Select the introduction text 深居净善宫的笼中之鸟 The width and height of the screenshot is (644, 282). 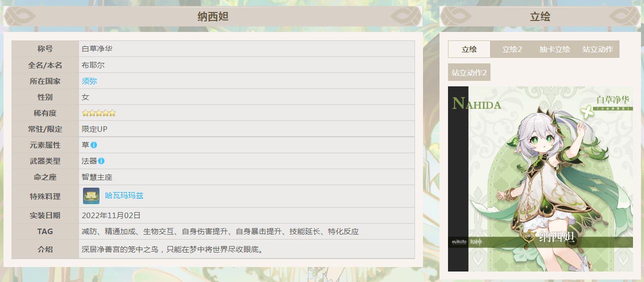point(172,249)
